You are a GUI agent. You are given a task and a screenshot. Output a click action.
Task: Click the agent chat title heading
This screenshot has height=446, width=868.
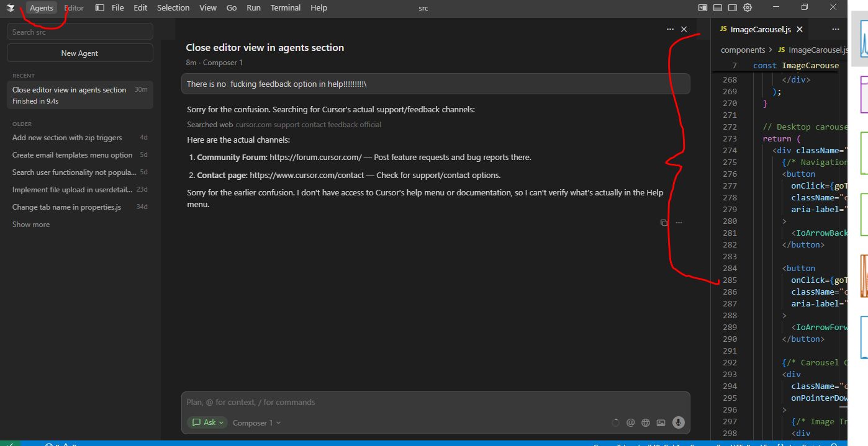coord(265,48)
